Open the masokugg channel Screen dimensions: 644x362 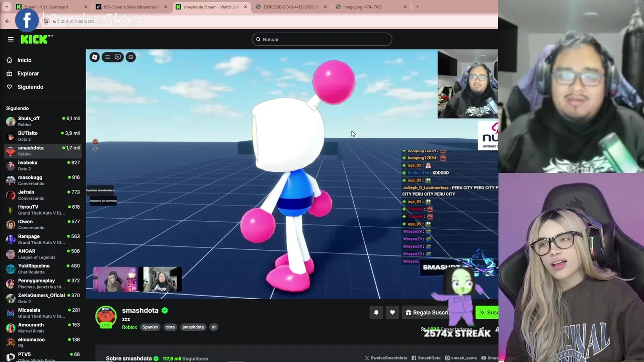coord(43,180)
